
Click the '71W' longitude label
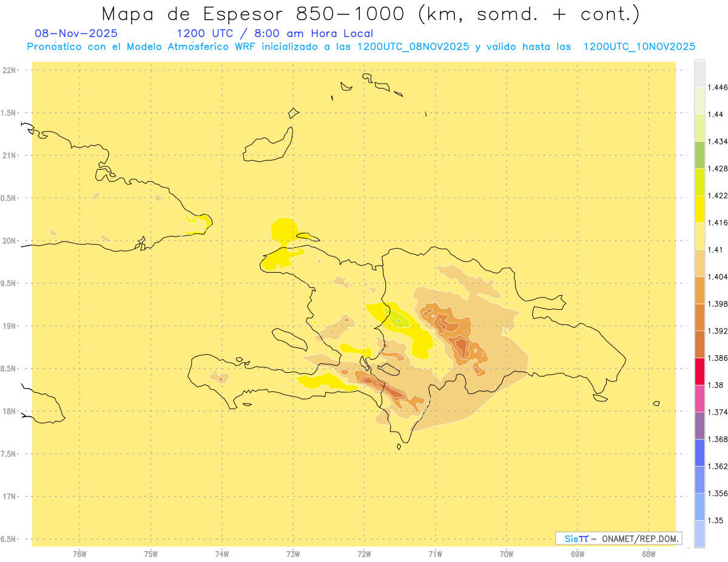click(435, 554)
